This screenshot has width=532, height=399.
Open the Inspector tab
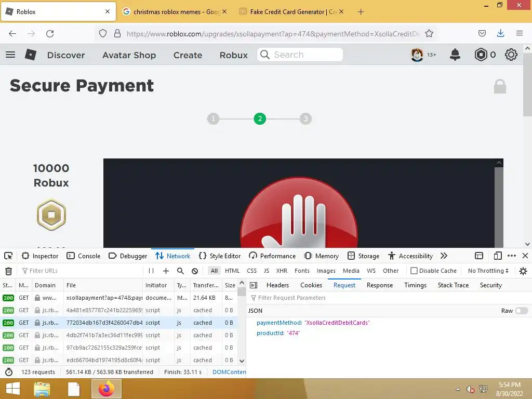coord(40,256)
